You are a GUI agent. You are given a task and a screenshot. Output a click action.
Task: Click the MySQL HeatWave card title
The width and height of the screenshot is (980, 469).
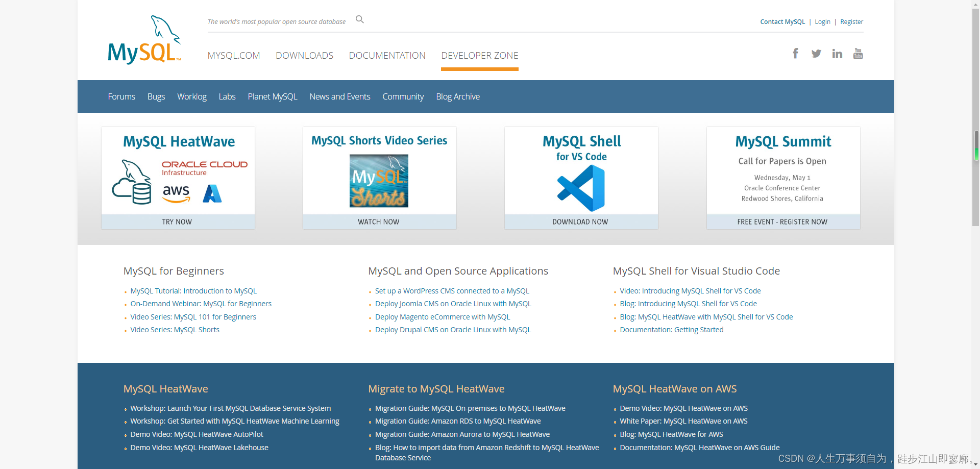coord(179,141)
